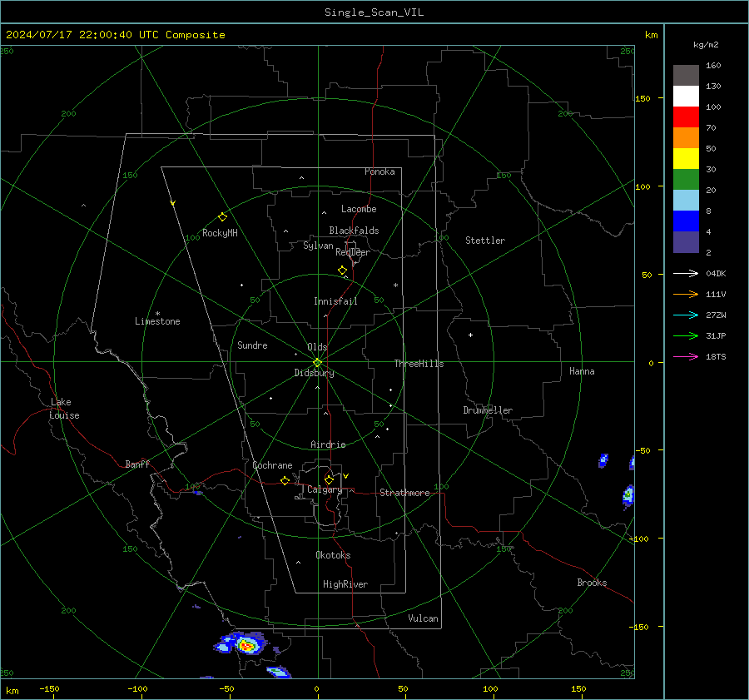749x700 pixels.
Task: Click the Blackfalds town label
Action: tap(354, 231)
